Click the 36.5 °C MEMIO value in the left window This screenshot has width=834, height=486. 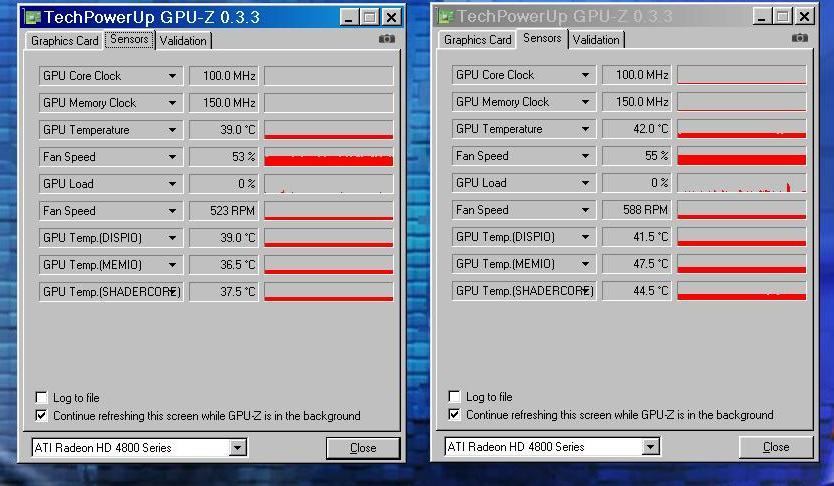click(x=224, y=265)
